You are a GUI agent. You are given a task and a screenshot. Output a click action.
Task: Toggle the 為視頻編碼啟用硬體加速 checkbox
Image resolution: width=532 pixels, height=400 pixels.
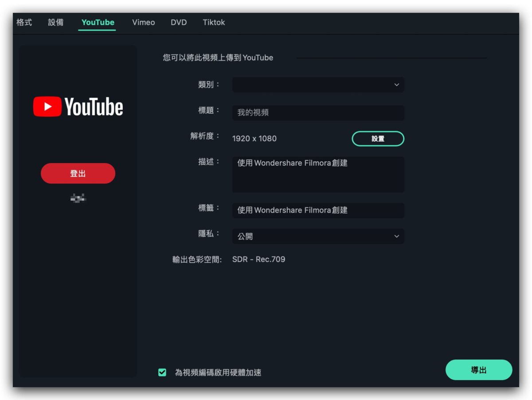(x=162, y=373)
